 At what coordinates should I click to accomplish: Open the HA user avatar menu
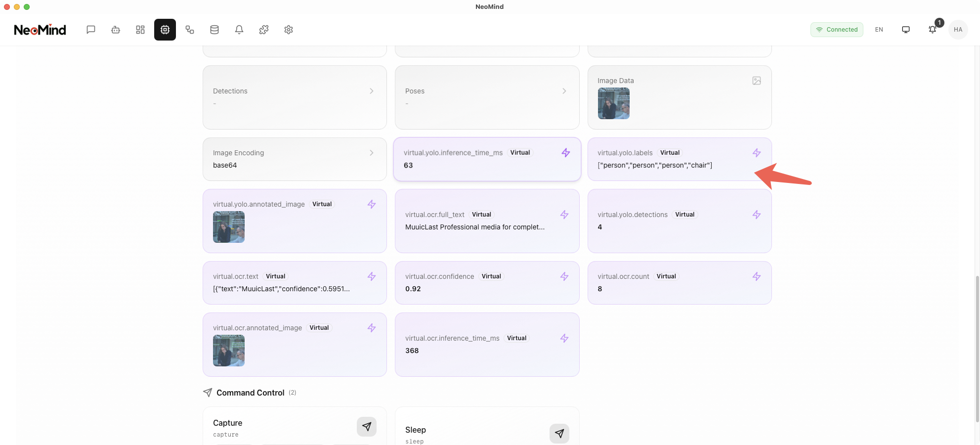coord(958,30)
